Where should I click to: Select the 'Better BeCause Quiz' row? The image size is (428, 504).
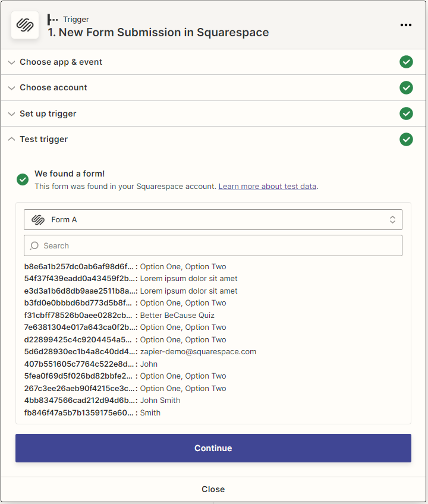119,316
